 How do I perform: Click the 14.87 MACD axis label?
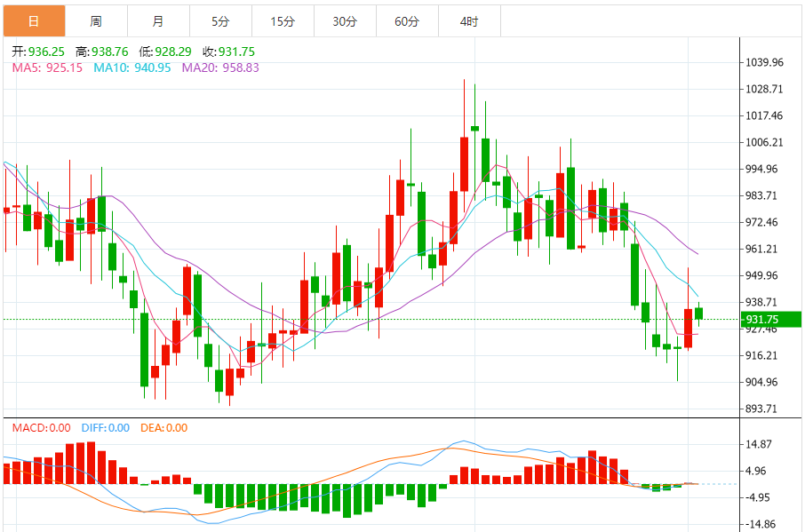[x=759, y=444]
